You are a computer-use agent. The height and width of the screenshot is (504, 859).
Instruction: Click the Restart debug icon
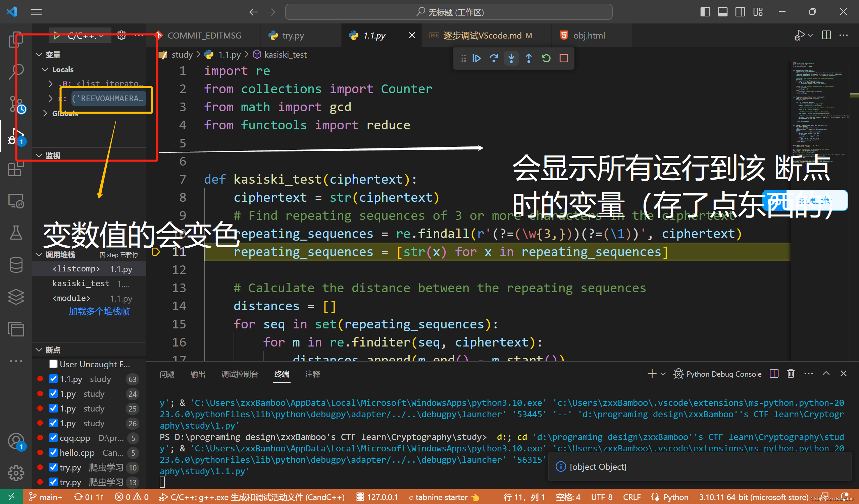[x=546, y=59]
